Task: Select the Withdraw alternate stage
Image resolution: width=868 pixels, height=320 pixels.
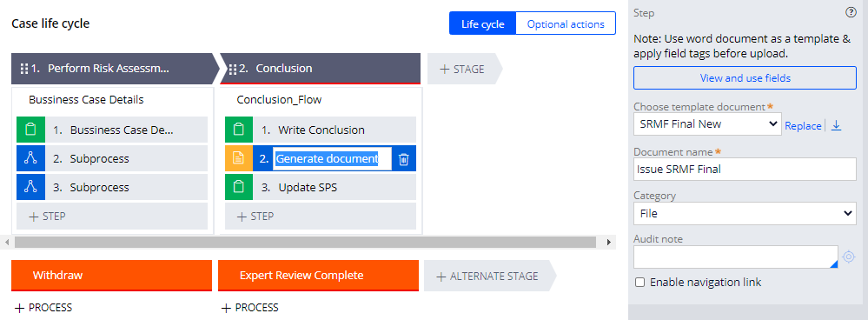Action: tap(112, 276)
